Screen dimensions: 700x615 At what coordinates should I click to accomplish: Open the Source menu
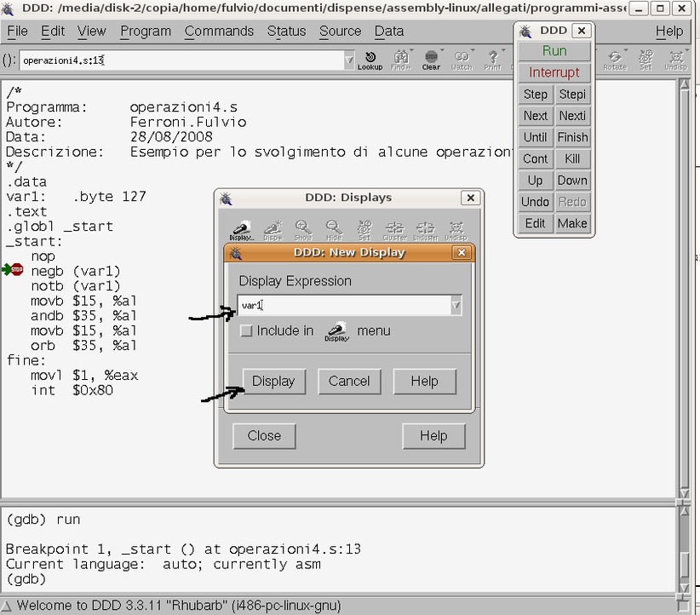click(x=340, y=32)
